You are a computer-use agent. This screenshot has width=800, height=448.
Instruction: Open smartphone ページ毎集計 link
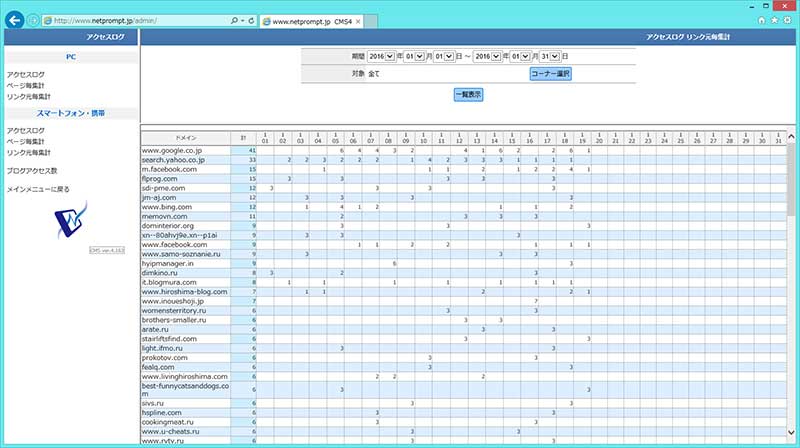tap(26, 141)
